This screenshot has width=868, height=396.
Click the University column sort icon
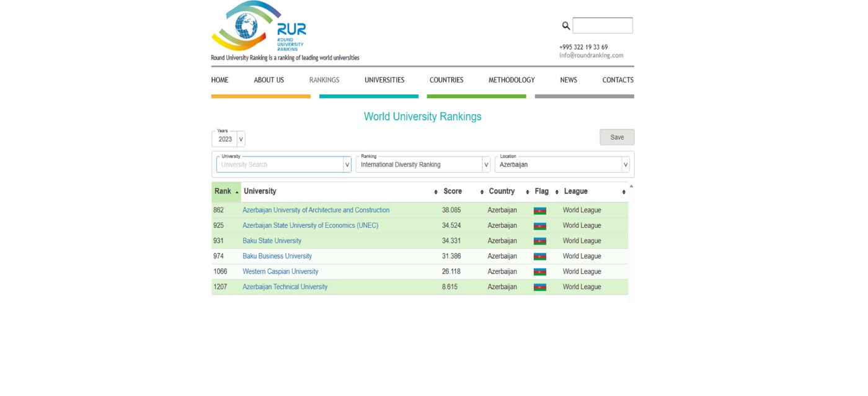point(436,192)
